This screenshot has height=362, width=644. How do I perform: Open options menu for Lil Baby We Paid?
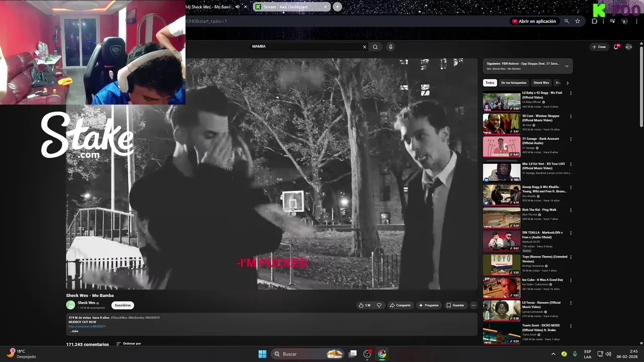[571, 93]
